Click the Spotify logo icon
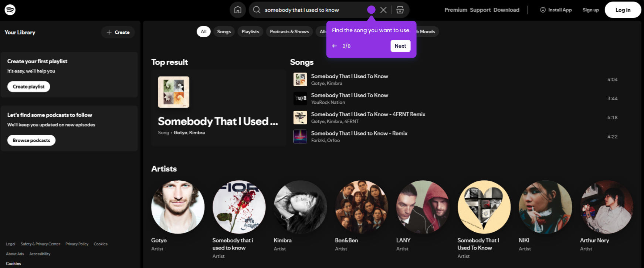The width and height of the screenshot is (644, 268). 10,10
